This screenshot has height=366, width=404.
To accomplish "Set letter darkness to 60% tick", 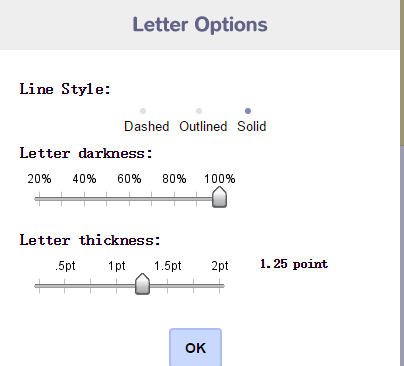I will [x=129, y=199].
